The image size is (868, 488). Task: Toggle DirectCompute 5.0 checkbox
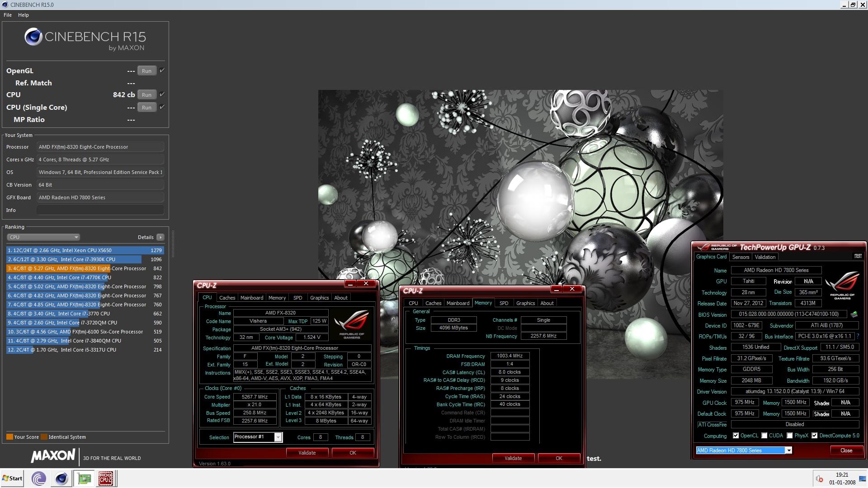pos(814,436)
